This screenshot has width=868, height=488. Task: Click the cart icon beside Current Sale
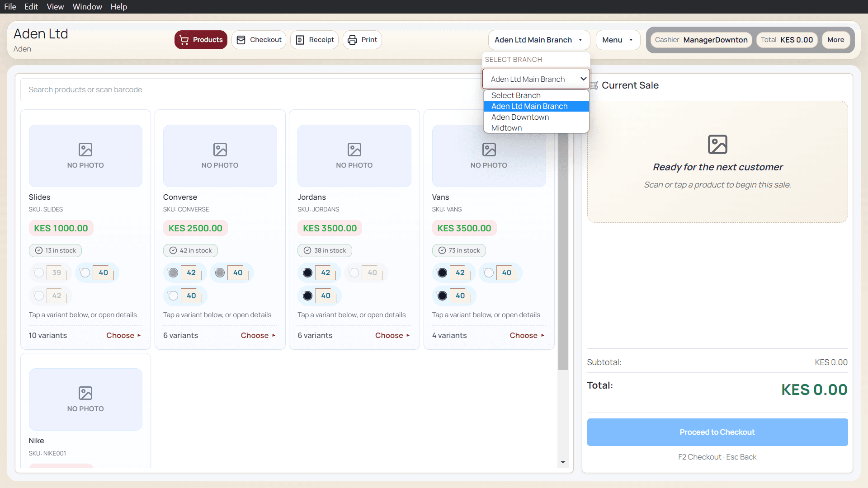pyautogui.click(x=594, y=85)
